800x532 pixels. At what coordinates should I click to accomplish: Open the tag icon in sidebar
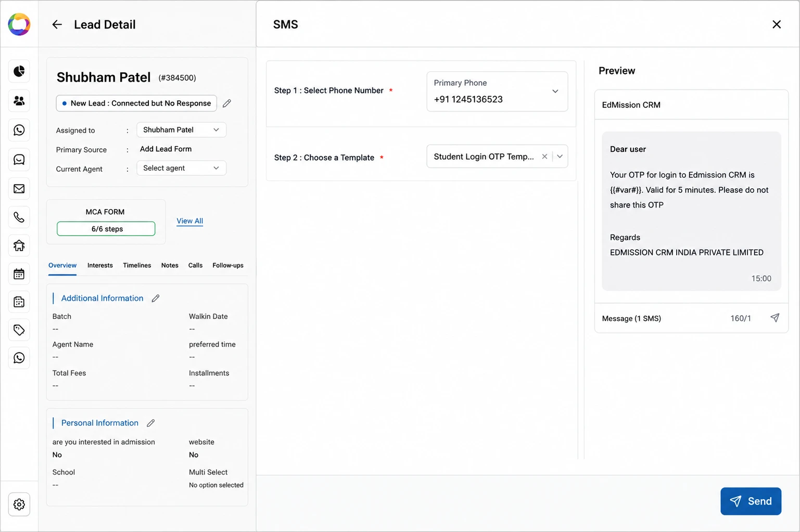(x=19, y=330)
